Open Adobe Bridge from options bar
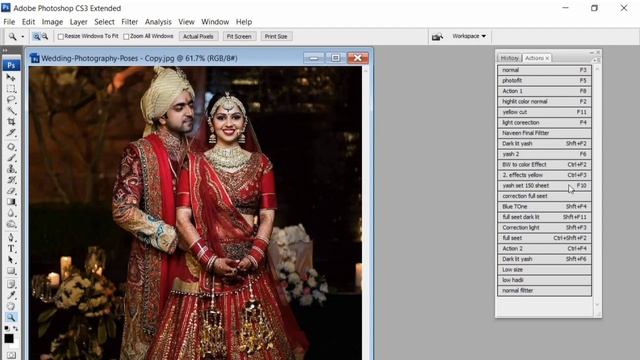This screenshot has width=640, height=360. click(437, 37)
